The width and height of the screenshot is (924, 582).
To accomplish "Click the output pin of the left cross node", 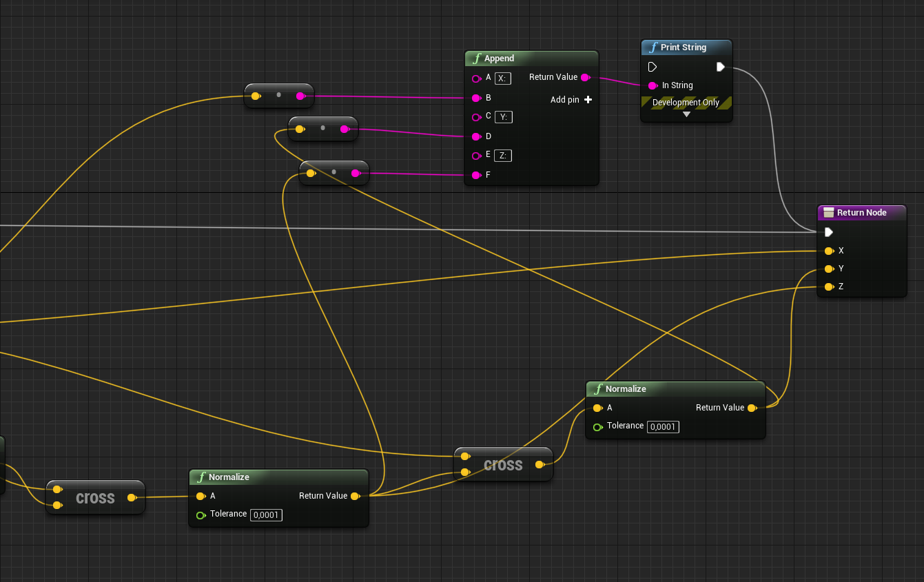I will coord(132,497).
